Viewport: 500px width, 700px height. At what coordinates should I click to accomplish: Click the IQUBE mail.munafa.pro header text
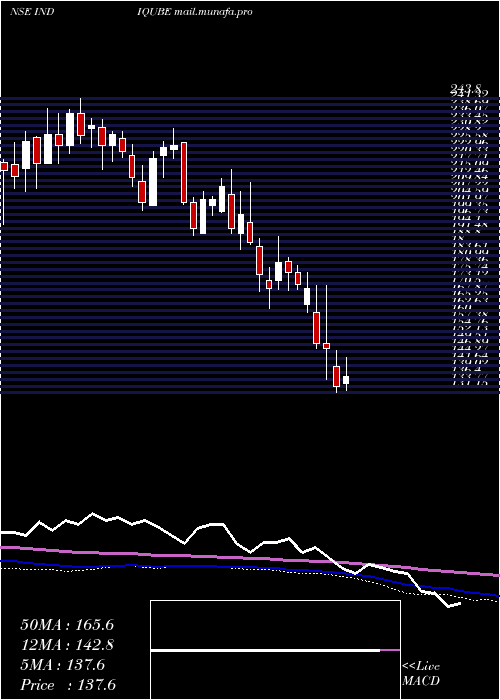click(x=195, y=12)
